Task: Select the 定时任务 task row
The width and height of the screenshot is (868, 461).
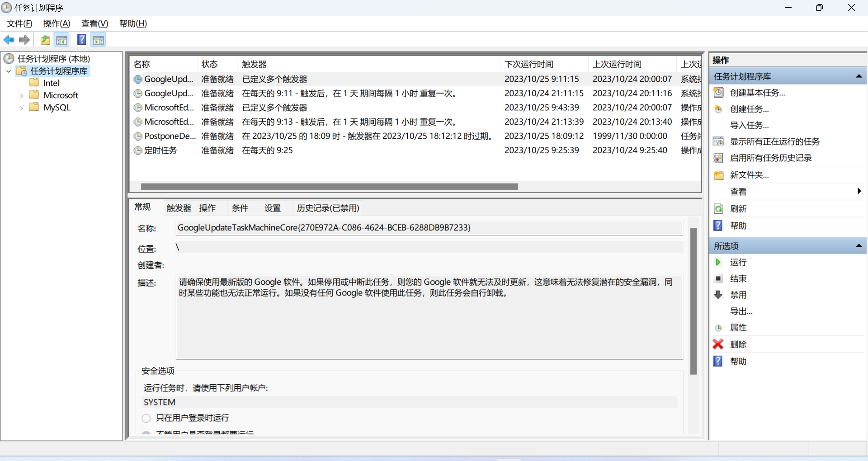Action: coord(416,151)
